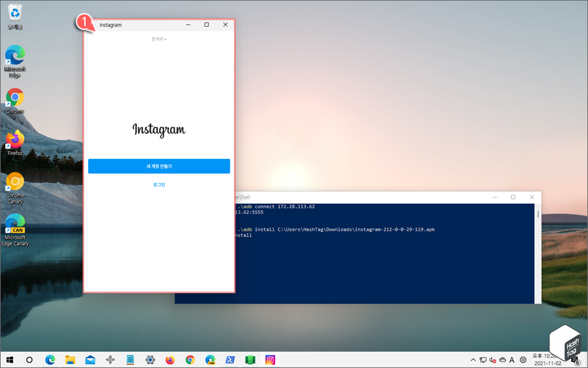The width and height of the screenshot is (588, 368).
Task: Click the 로그인 link in Instagram
Action: pos(159,184)
